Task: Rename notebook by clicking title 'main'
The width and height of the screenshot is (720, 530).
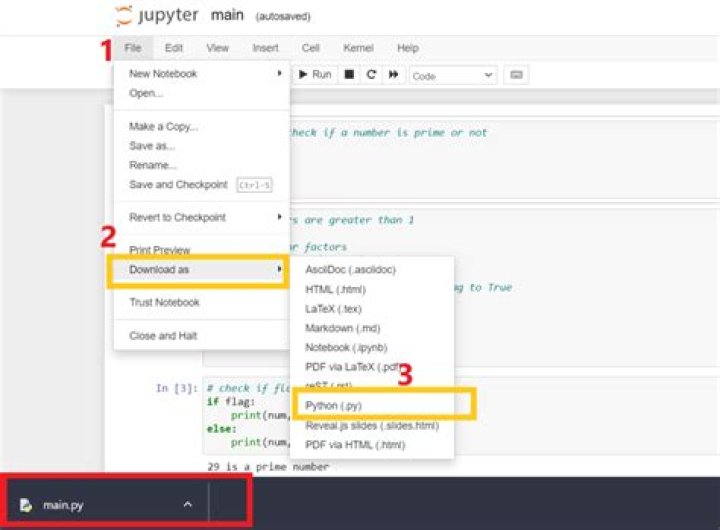Action: (x=227, y=16)
